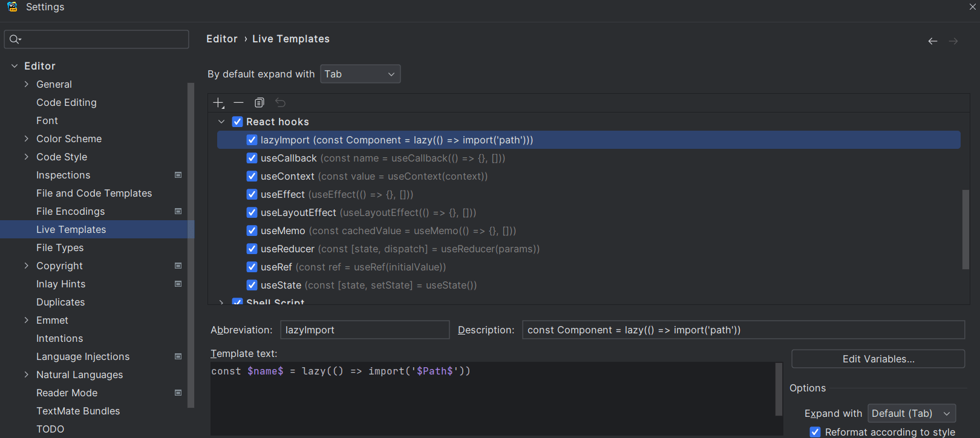Screen dimensions: 980x438
Task: Open the default expand key dropdown
Action: pos(360,74)
